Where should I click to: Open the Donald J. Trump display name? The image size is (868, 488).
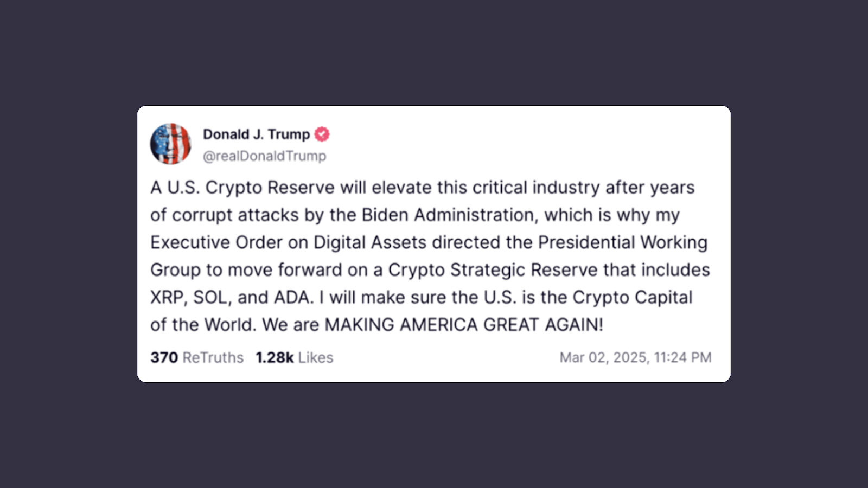pos(256,134)
